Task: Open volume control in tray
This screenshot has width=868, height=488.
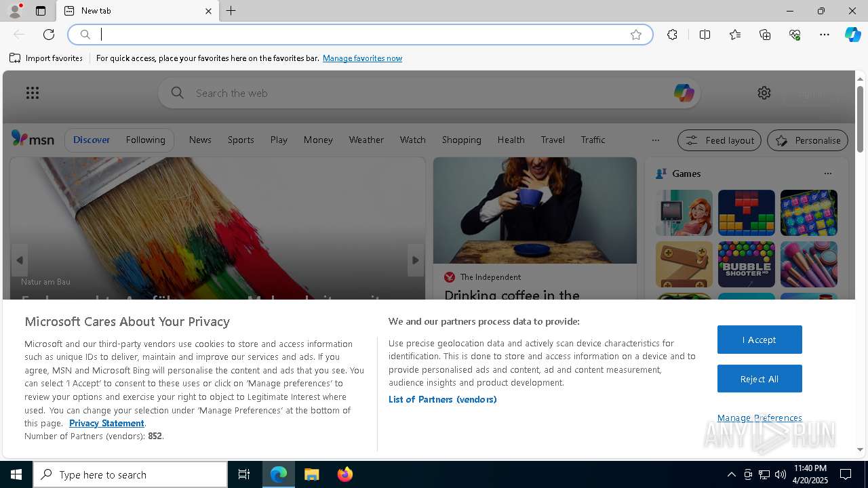Action: [x=780, y=474]
